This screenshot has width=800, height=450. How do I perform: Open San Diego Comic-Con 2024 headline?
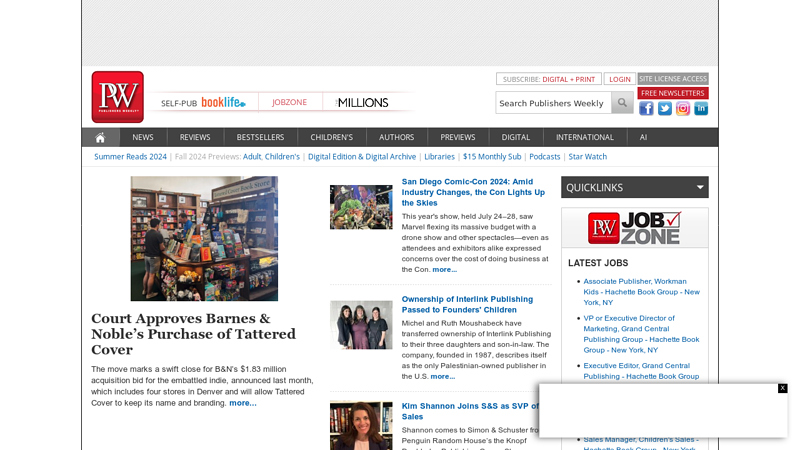[473, 192]
